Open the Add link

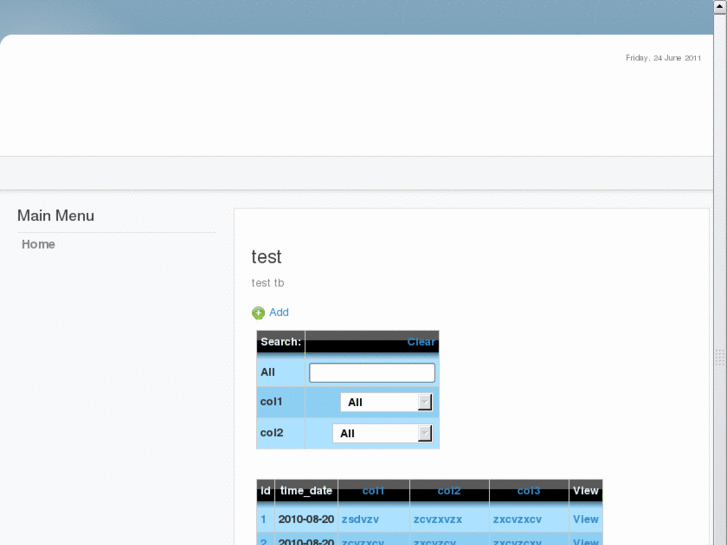tap(279, 312)
